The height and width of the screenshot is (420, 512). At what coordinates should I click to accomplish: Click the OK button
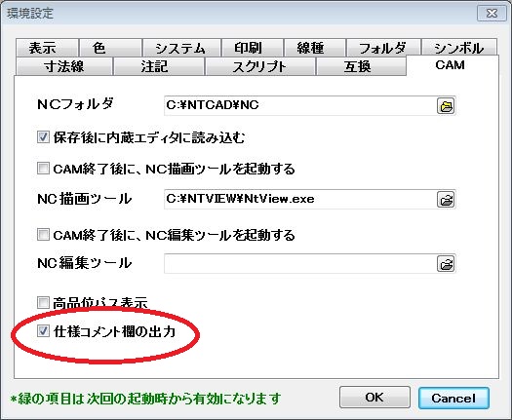click(x=374, y=398)
